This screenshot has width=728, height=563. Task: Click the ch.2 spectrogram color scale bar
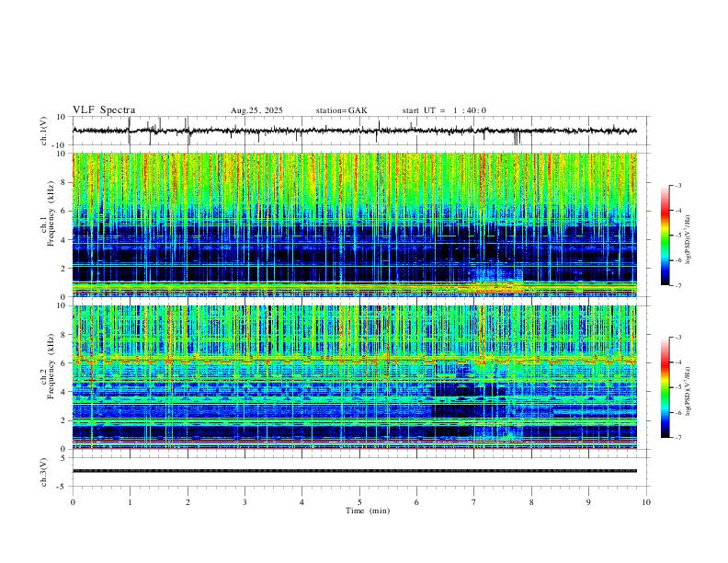click(665, 387)
